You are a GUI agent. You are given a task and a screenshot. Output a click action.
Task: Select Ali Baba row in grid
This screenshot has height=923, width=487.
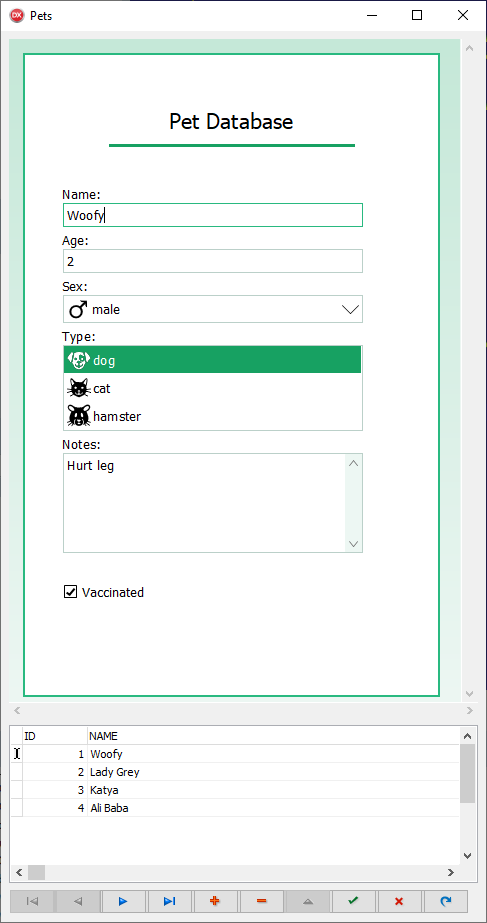point(236,808)
